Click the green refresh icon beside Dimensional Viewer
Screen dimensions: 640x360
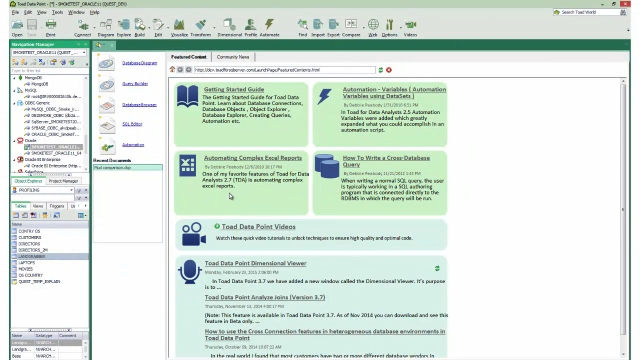(x=437, y=268)
